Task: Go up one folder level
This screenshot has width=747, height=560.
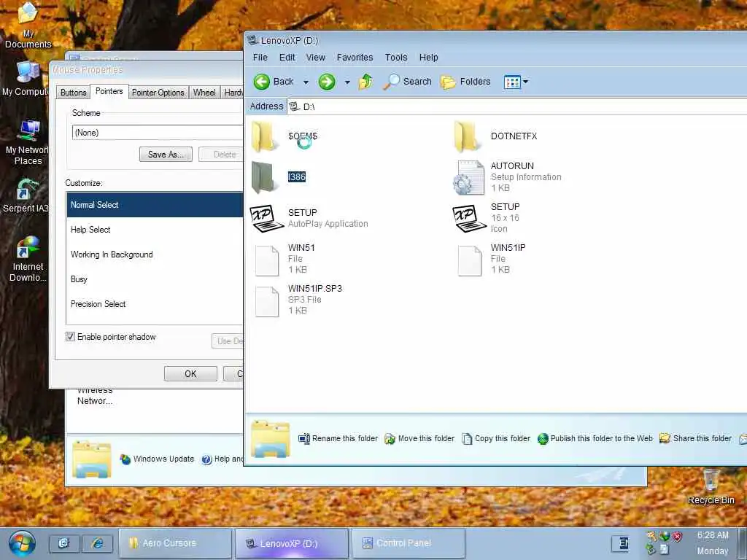Action: [x=365, y=82]
